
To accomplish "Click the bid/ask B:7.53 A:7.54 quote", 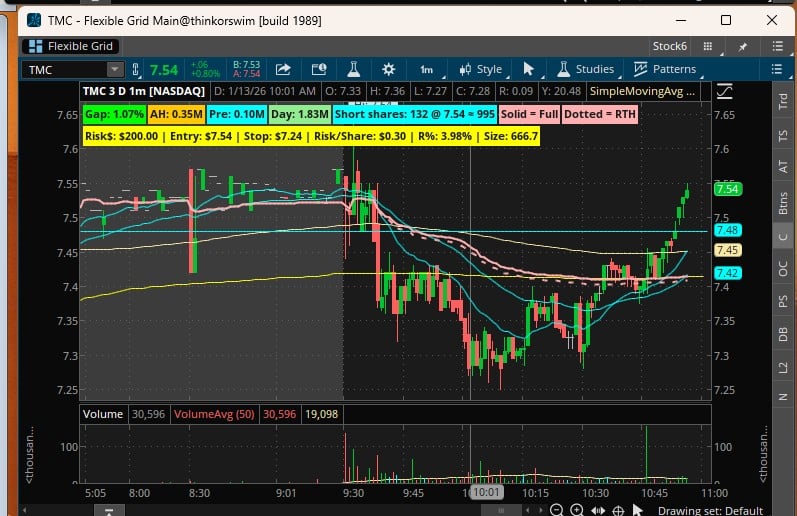I will pyautogui.click(x=247, y=69).
